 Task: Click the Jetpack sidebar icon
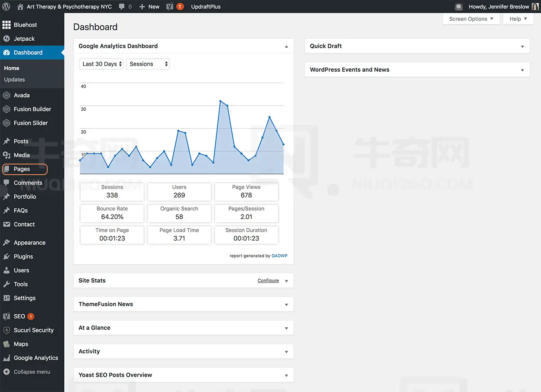tap(7, 39)
